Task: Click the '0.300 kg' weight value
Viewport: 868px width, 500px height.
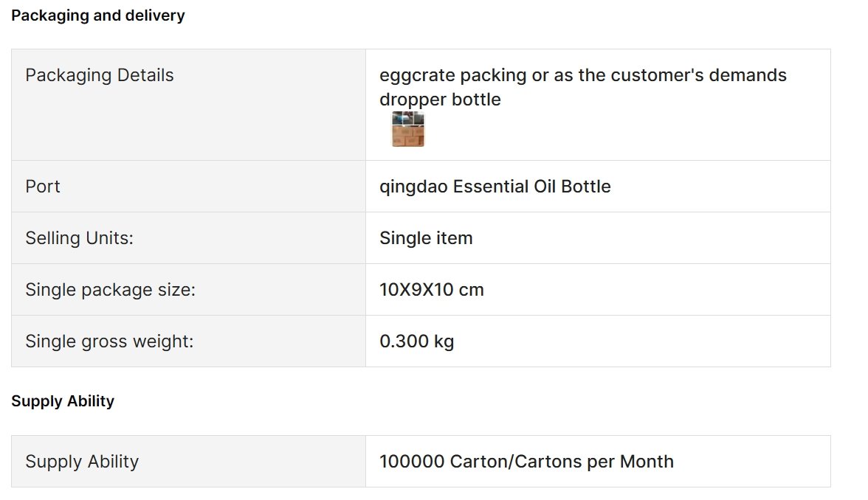Action: (416, 341)
